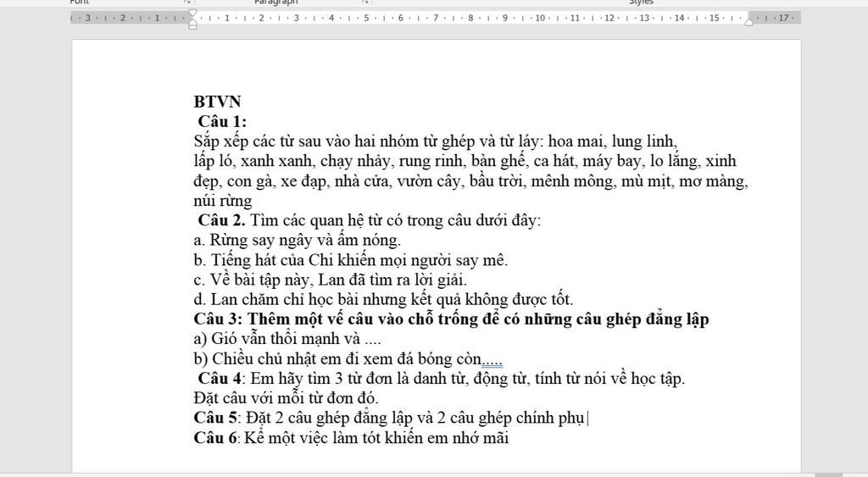The width and height of the screenshot is (868, 477).
Task: Click the text "2 câu ghép chính phụ"
Action: pyautogui.click(x=510, y=418)
